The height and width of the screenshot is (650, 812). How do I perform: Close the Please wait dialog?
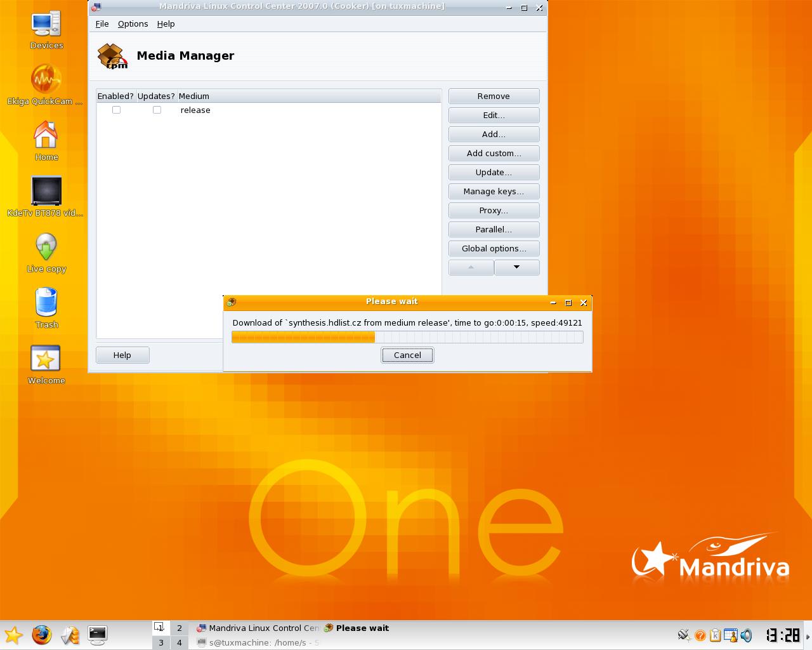584,303
